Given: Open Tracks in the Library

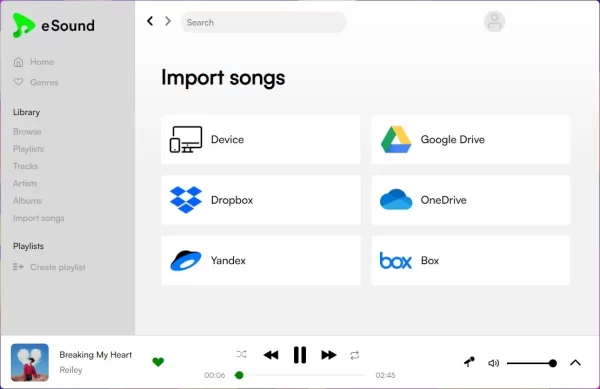Looking at the screenshot, I should coord(26,166).
